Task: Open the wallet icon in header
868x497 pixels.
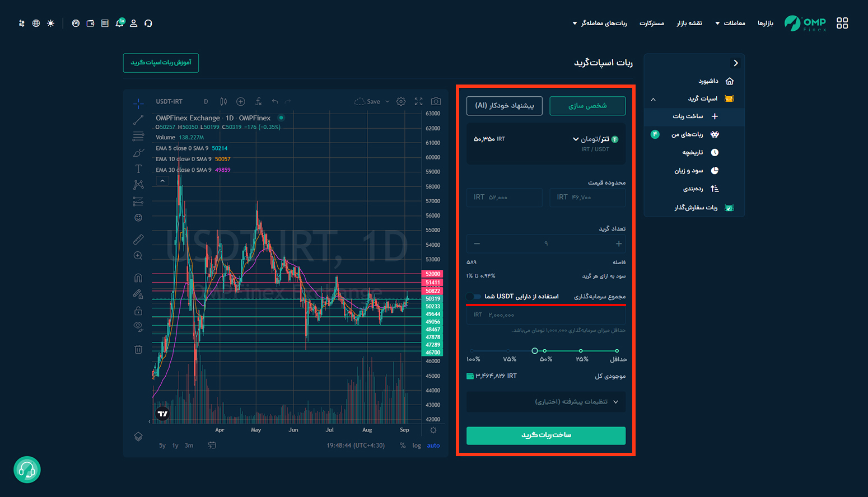Action: click(90, 24)
